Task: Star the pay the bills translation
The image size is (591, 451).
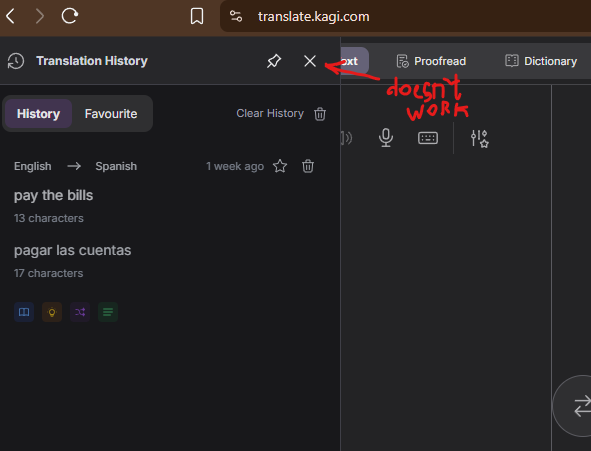Action: click(x=280, y=166)
